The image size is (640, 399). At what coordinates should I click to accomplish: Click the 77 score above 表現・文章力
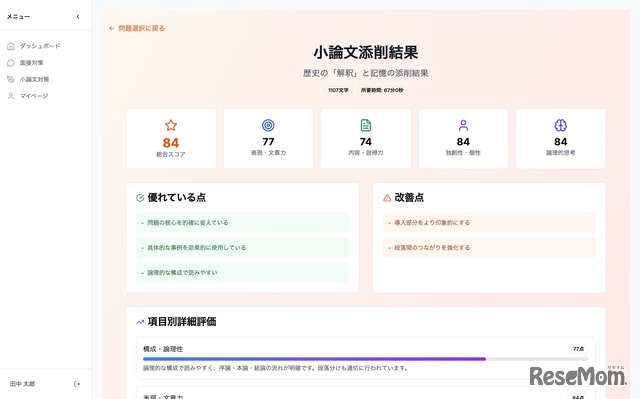click(268, 142)
